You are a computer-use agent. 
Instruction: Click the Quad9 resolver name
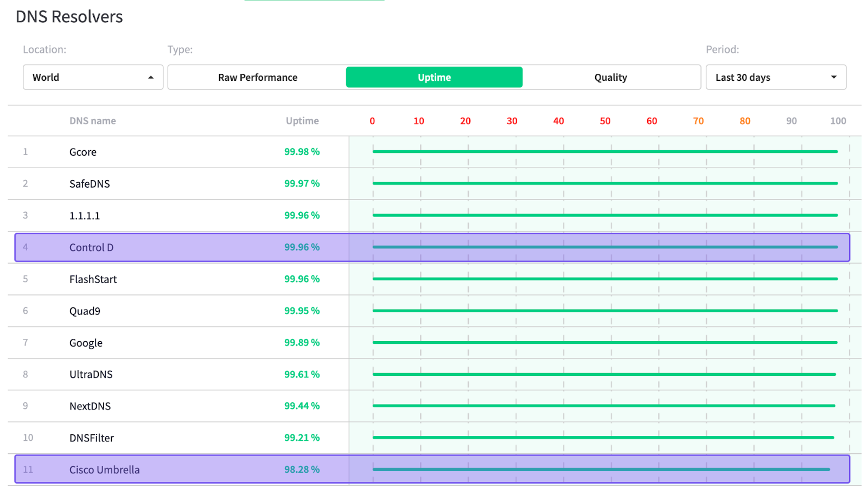point(85,311)
